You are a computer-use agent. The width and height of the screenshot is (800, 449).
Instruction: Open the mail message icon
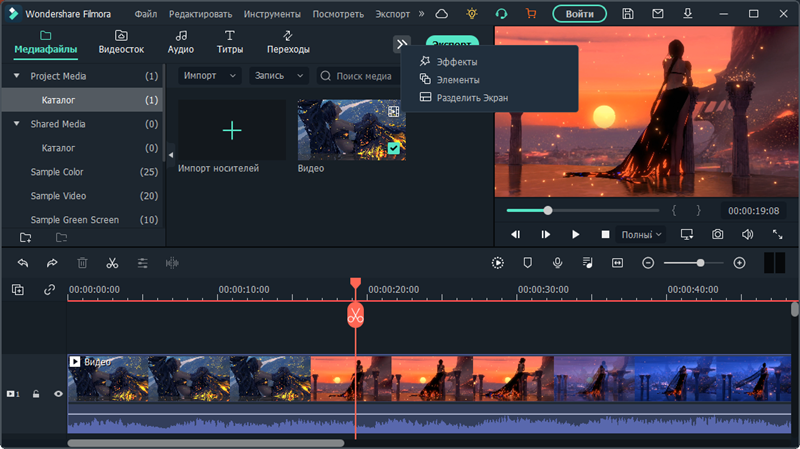coord(658,14)
